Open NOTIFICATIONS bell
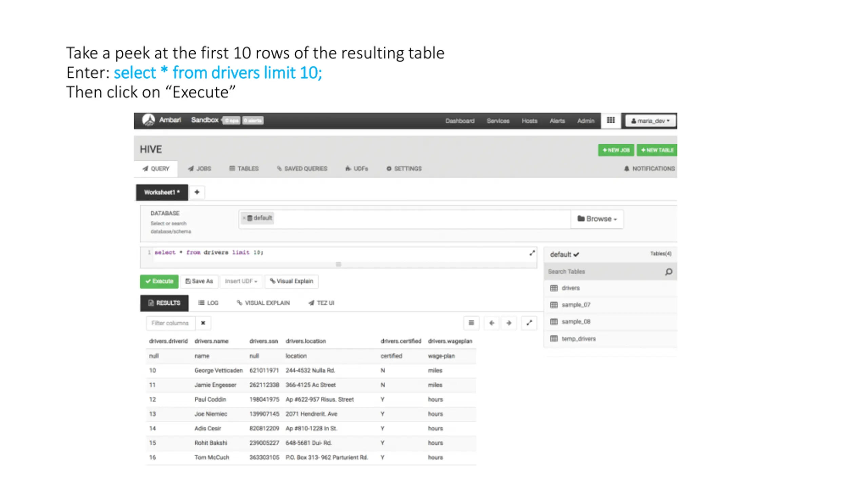 (649, 168)
